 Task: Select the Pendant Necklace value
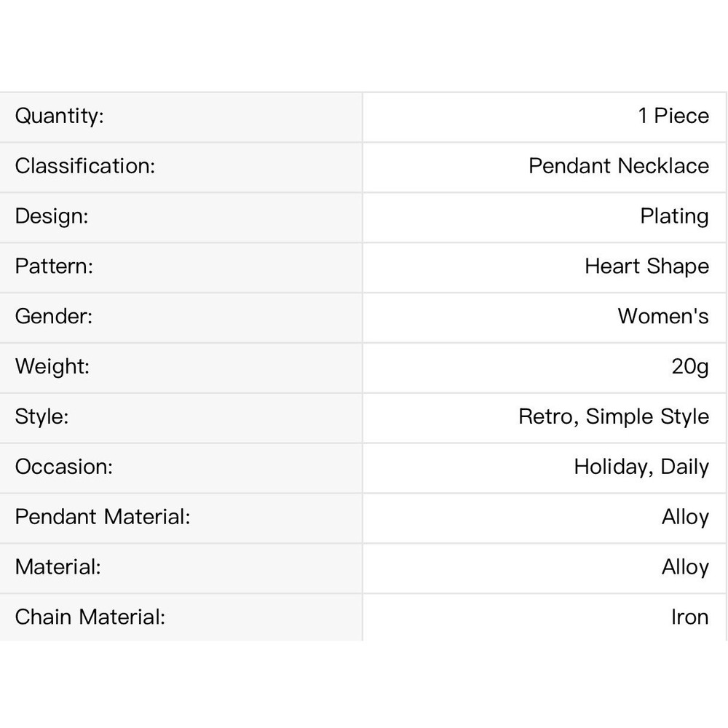618,166
